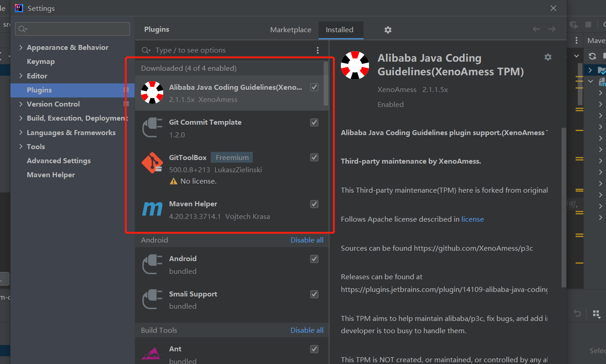Click the Freemium tag on GitToolBox
Viewport: 606px width, 364px height.
(232, 158)
